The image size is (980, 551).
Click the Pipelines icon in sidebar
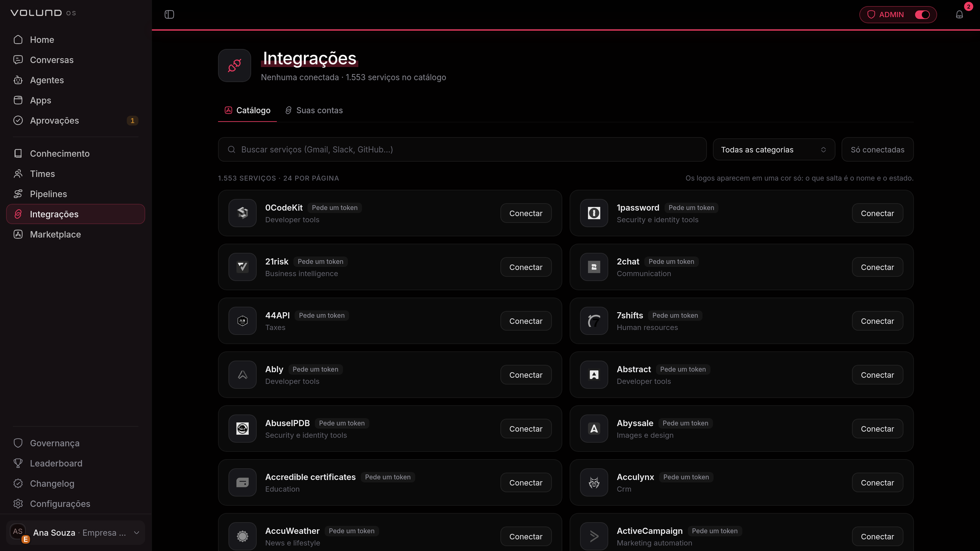[18, 193]
